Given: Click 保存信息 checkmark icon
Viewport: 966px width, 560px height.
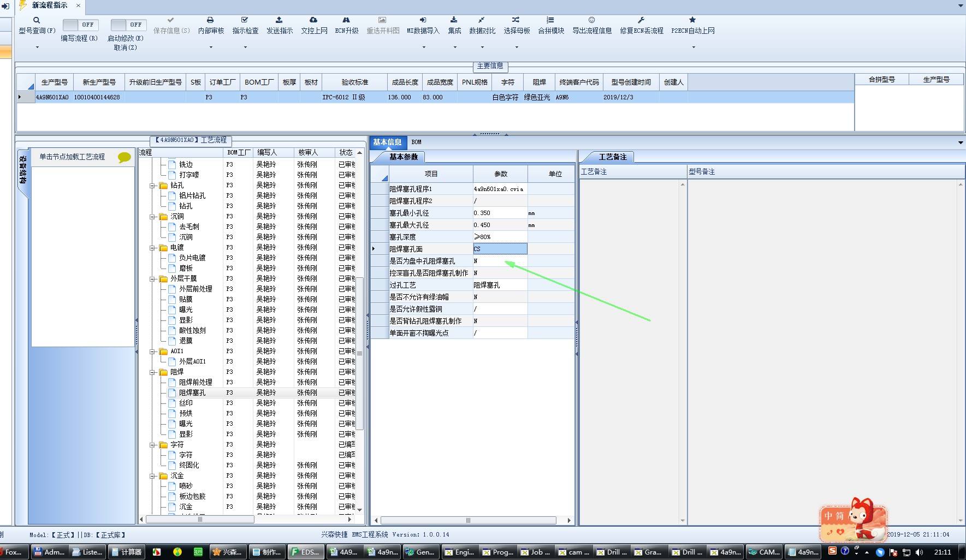Looking at the screenshot, I should [x=171, y=20].
